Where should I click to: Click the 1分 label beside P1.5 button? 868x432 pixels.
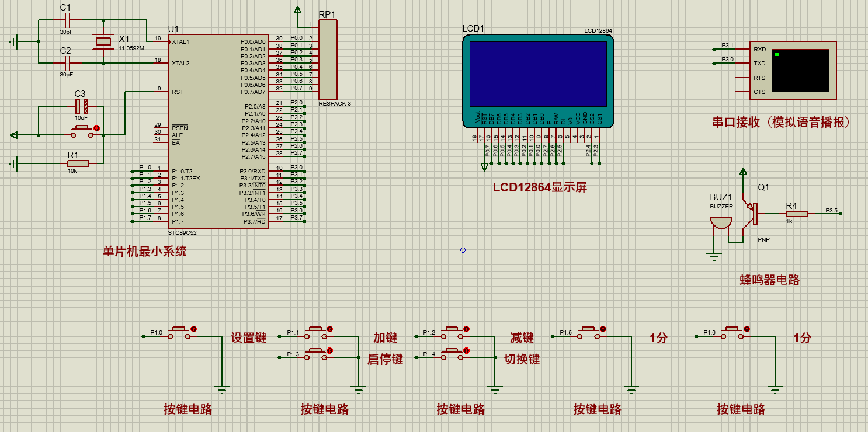pos(658,337)
